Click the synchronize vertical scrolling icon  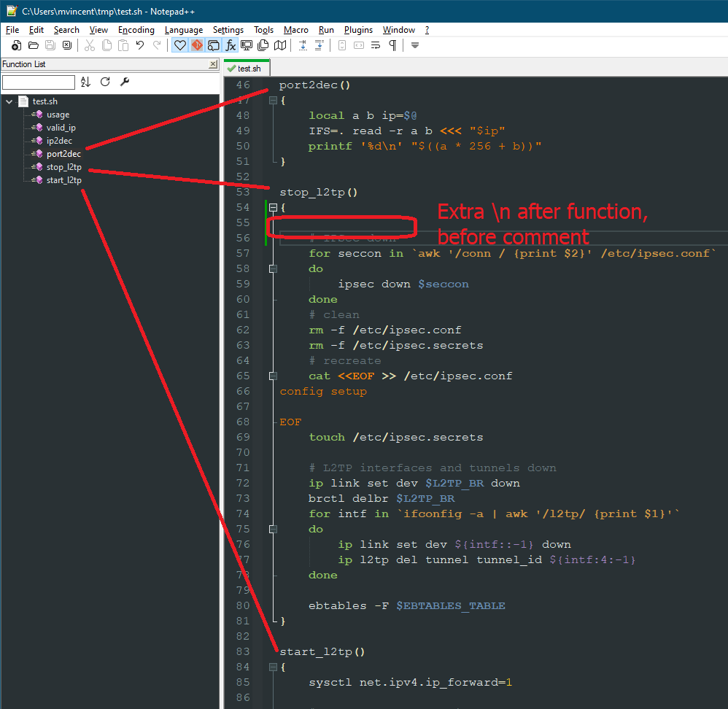pyautogui.click(x=342, y=45)
